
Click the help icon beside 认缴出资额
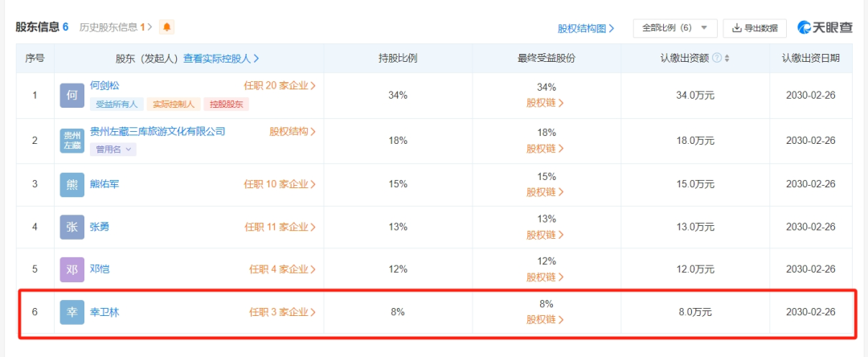click(x=717, y=58)
